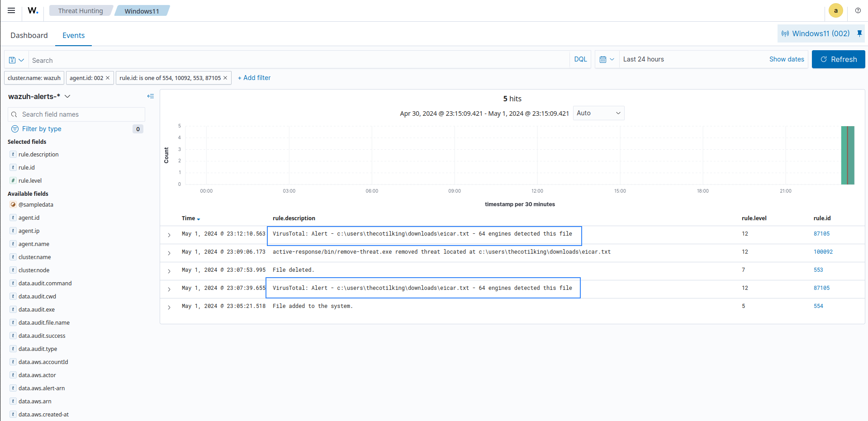Image resolution: width=868 pixels, height=421 pixels.
Task: Remove the agent.id: 002 filter
Action: pyautogui.click(x=107, y=78)
